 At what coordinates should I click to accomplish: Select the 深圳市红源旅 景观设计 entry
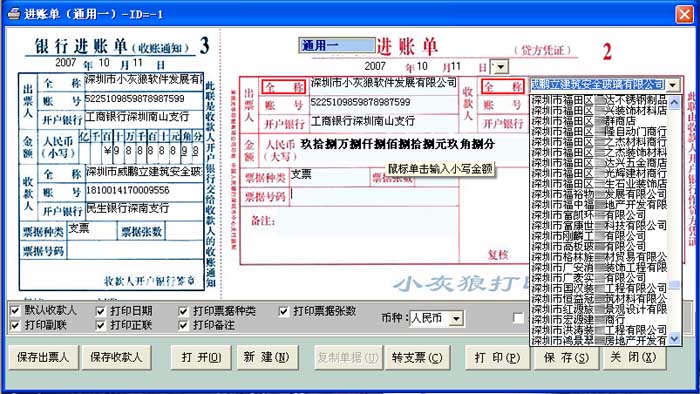pyautogui.click(x=599, y=309)
